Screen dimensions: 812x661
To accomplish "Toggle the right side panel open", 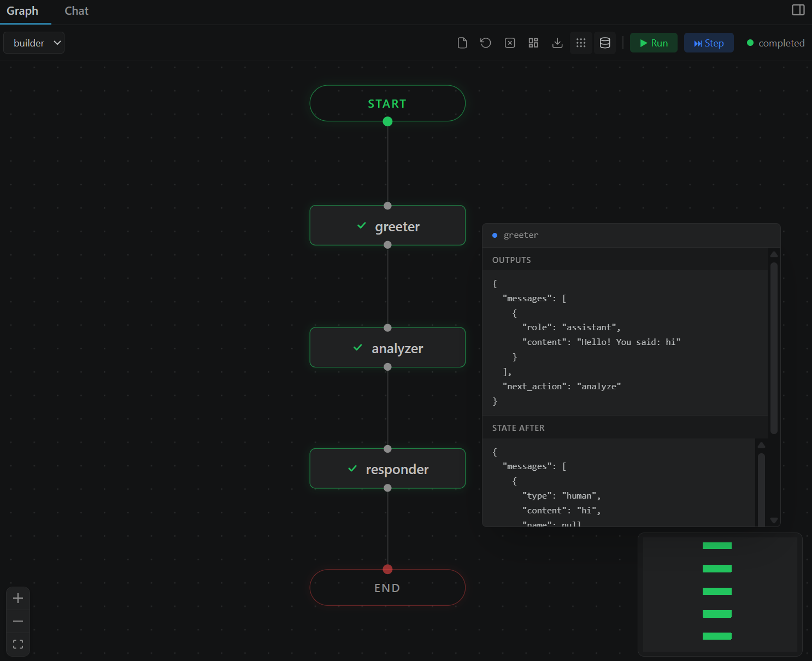I will 797,10.
